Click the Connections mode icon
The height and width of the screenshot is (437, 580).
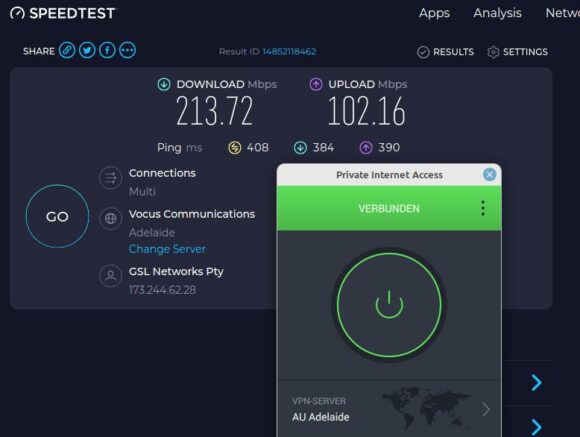tap(111, 178)
